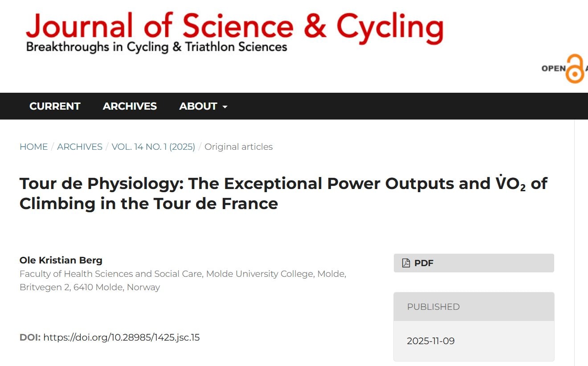Click the Breakthroughs in Cycling tagline
Screen dimensions: 588x366
pyautogui.click(x=156, y=47)
